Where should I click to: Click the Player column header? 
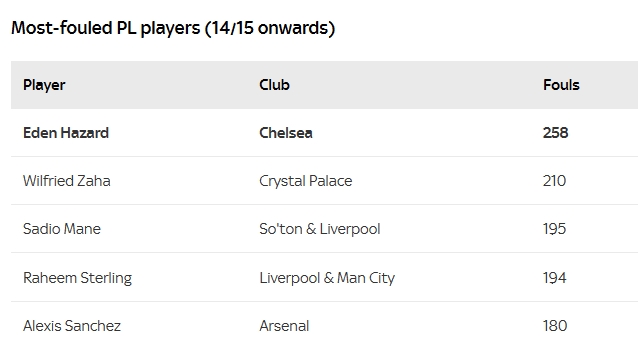(x=44, y=85)
